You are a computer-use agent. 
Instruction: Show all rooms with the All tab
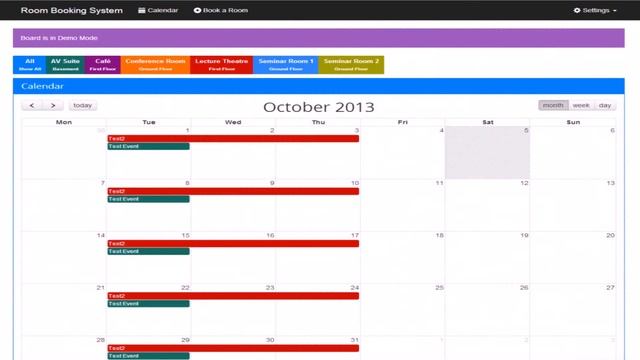tap(30, 64)
